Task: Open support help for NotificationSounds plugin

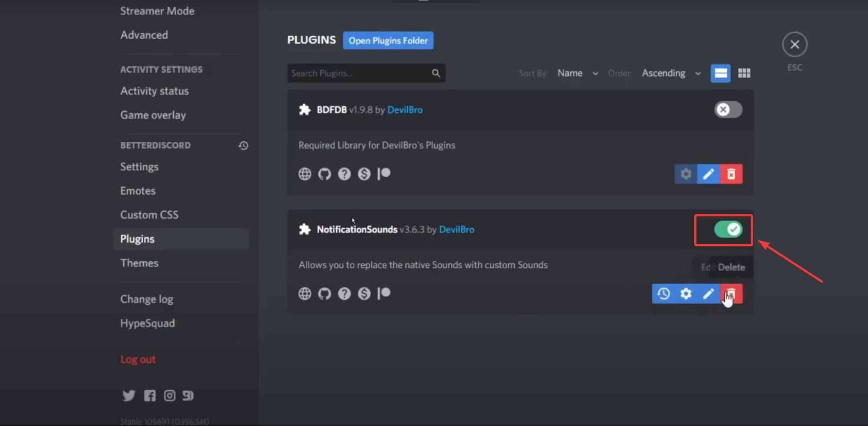Action: coord(344,293)
